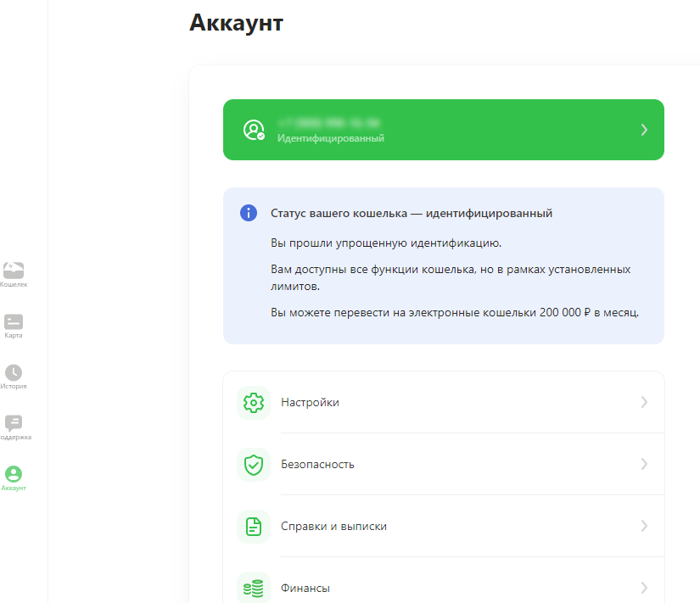Open the Финансы row chevron
Viewport: 700px width, 603px height.
click(644, 588)
